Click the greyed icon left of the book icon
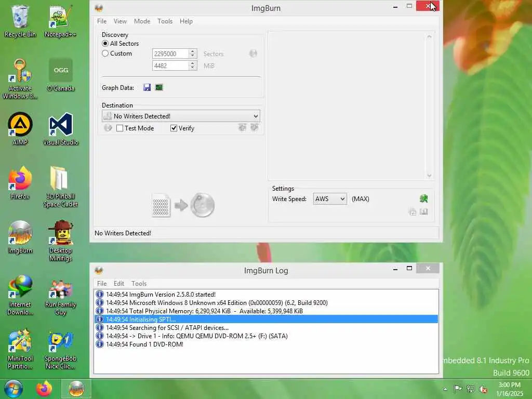The image size is (532, 399). [413, 212]
